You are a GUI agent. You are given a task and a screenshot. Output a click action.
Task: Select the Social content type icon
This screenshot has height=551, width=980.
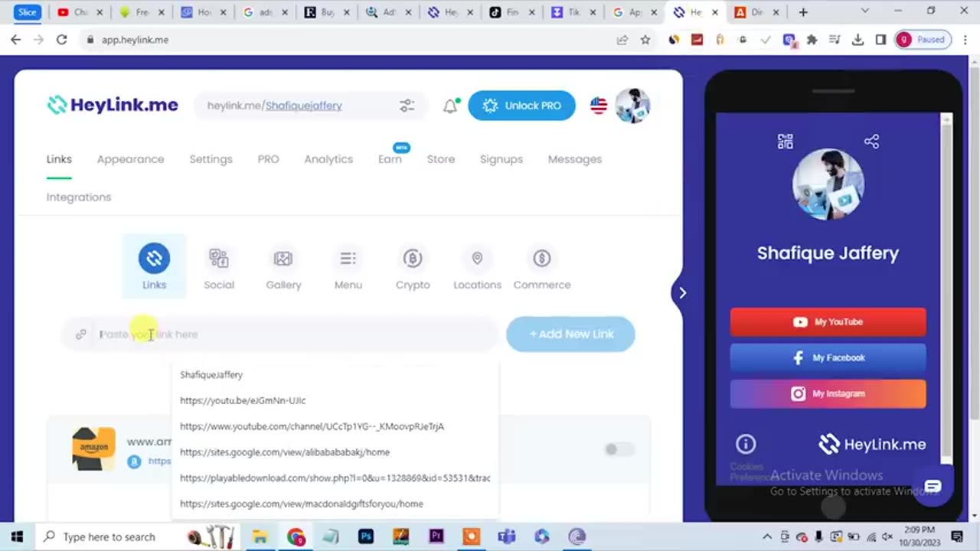pos(219,259)
